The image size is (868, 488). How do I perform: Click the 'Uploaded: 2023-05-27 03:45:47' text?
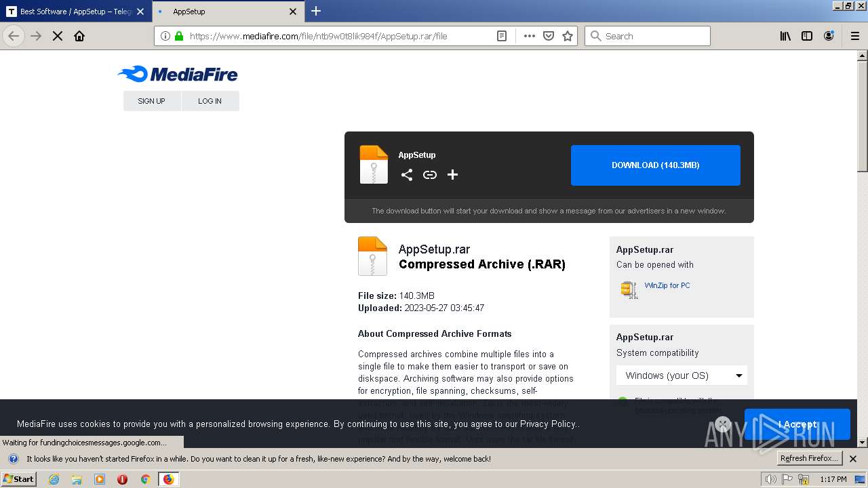421,308
